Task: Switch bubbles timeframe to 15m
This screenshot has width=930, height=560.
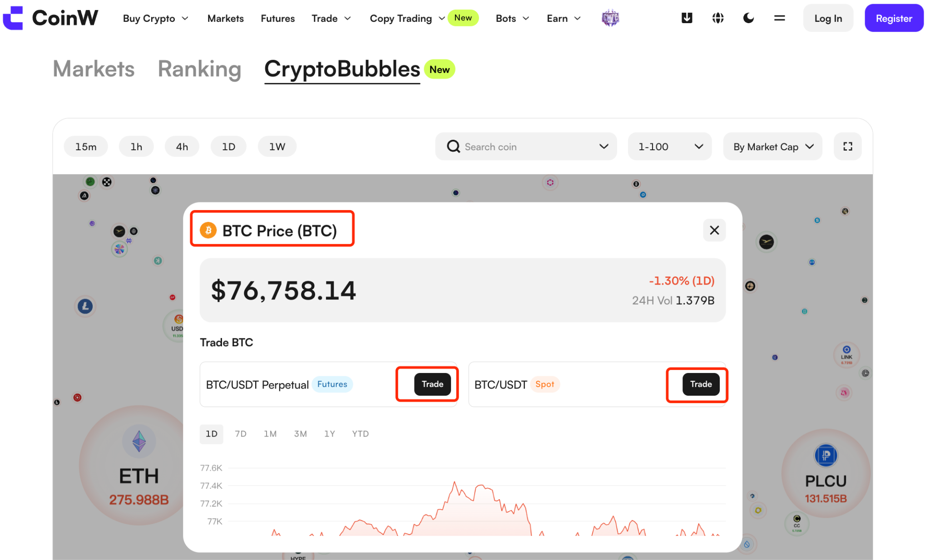Action: click(x=86, y=147)
